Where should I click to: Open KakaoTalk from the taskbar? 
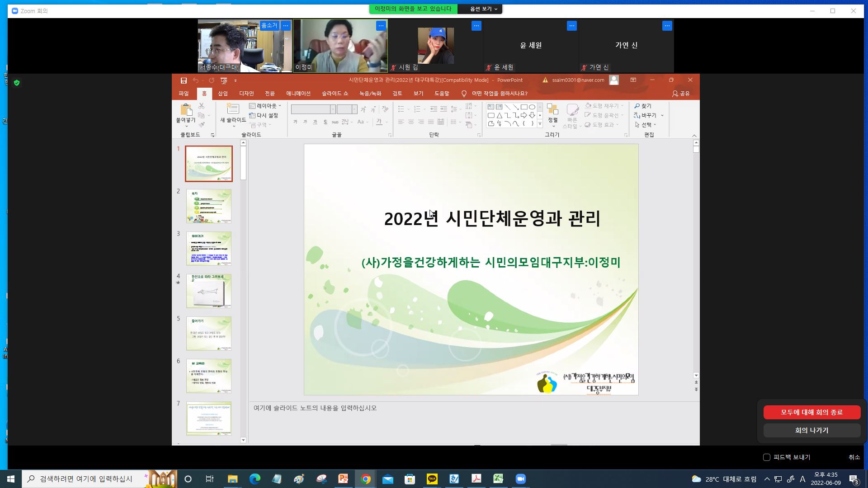[432, 479]
